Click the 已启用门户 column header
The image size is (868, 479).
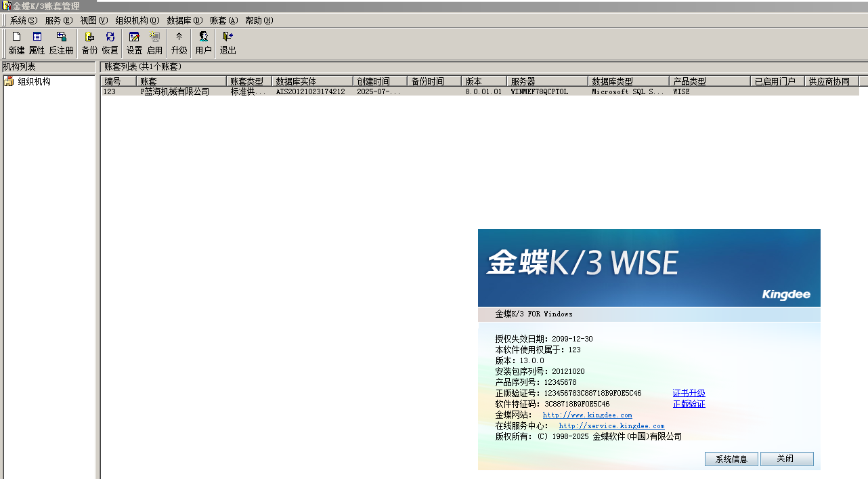click(x=777, y=81)
